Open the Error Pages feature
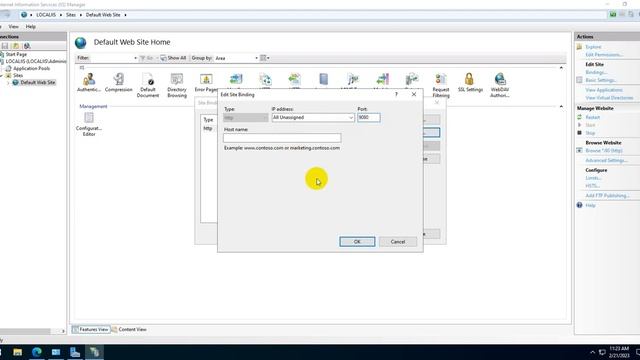Viewport: 640px width, 360px height. 206,82
